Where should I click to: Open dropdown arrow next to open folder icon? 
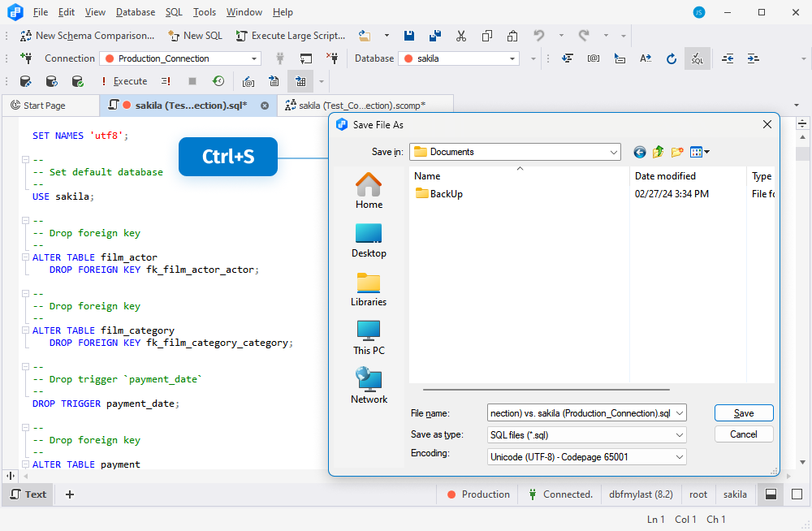tap(387, 36)
